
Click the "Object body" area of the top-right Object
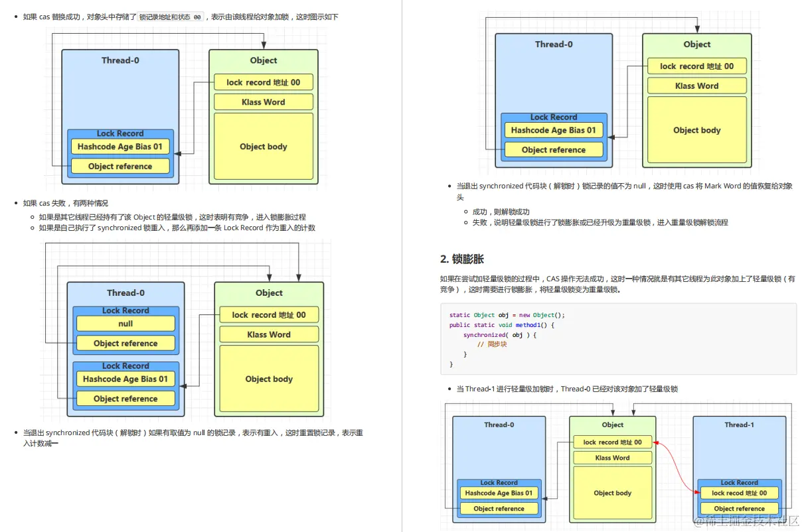click(x=696, y=130)
